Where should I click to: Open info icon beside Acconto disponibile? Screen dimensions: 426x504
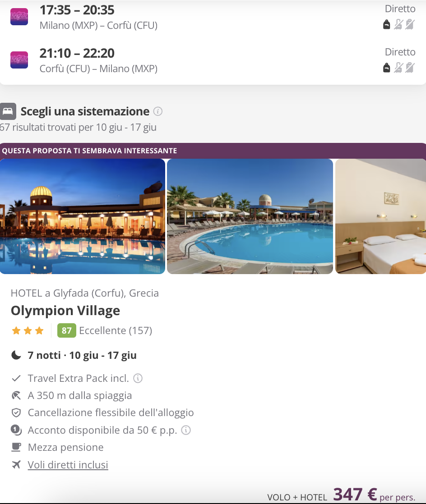coord(186,430)
